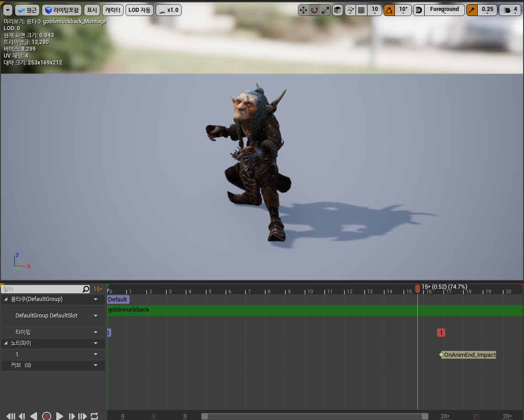
Task: Open rotation snap 10° dropdown
Action: coord(403,10)
